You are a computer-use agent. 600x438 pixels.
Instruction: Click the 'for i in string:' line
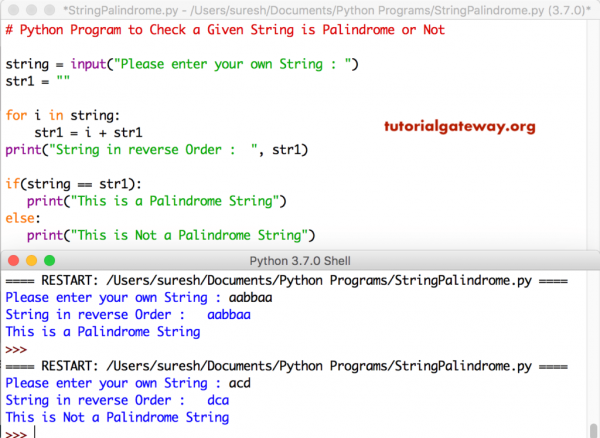(62, 116)
